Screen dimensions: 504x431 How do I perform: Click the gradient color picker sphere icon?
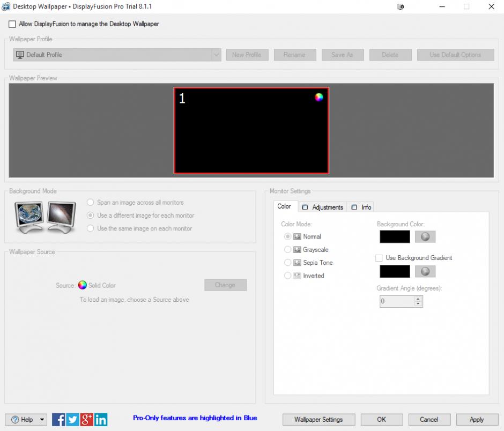point(425,271)
